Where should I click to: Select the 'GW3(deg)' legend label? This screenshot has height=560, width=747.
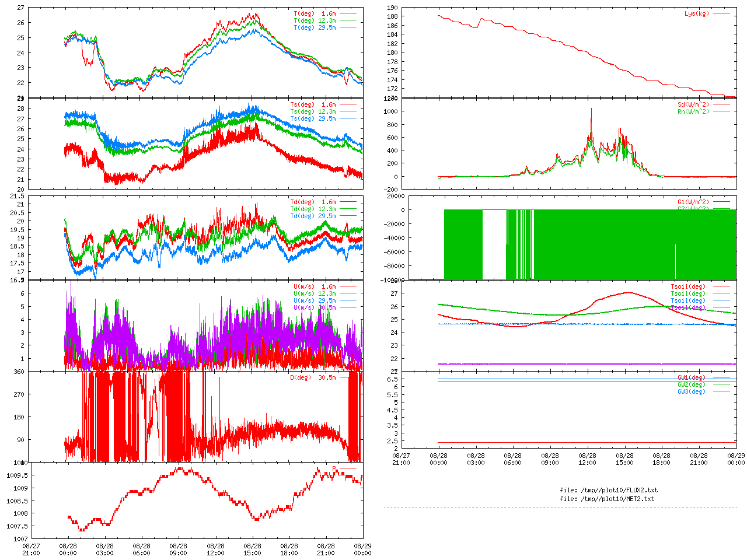(692, 392)
